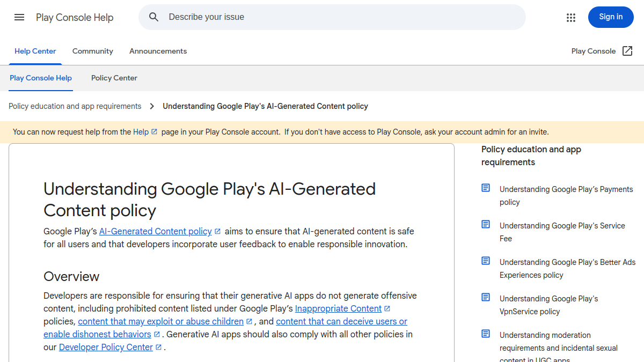This screenshot has width=644, height=362.
Task: Open the Inappropriate Content link
Action: point(339,309)
